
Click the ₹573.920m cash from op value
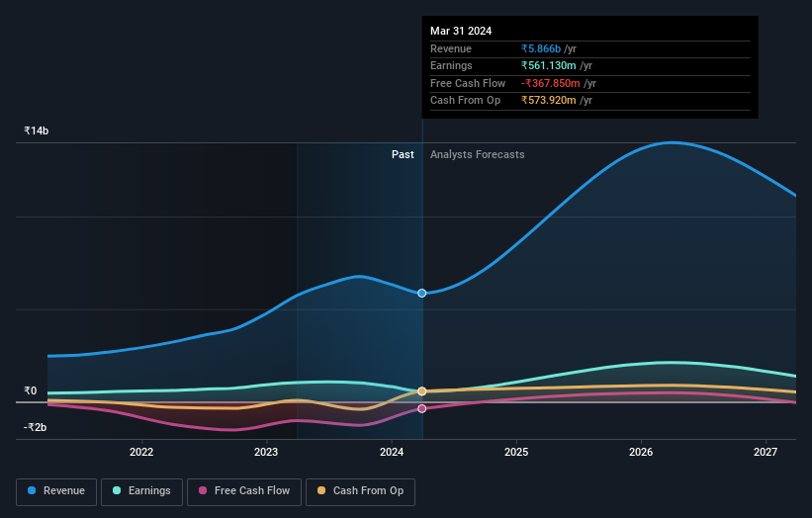tap(548, 101)
